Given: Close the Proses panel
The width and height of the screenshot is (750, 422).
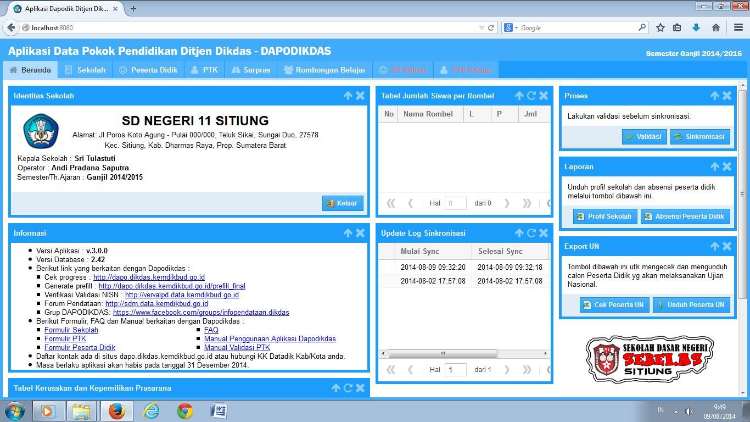Looking at the screenshot, I should (729, 96).
